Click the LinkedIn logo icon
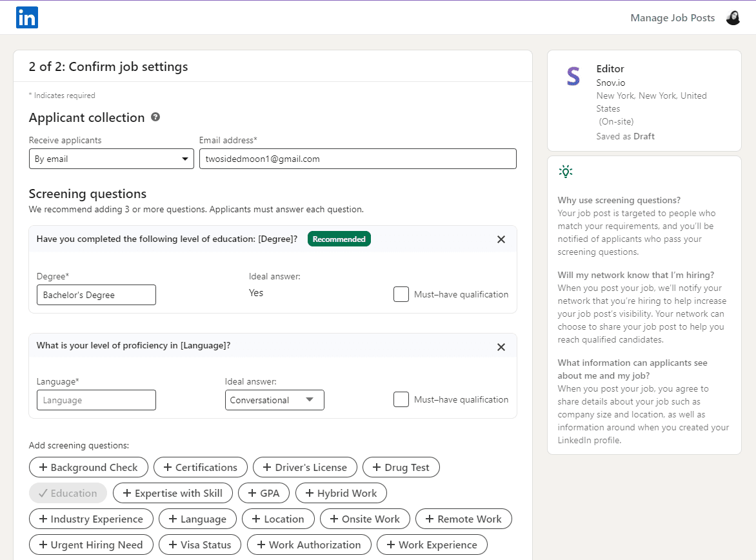 (27, 17)
